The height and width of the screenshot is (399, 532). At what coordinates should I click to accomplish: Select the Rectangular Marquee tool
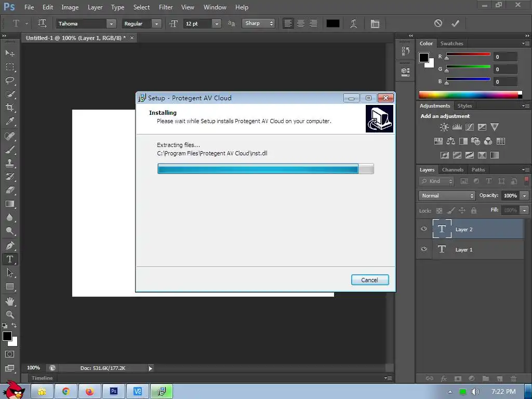coord(9,67)
